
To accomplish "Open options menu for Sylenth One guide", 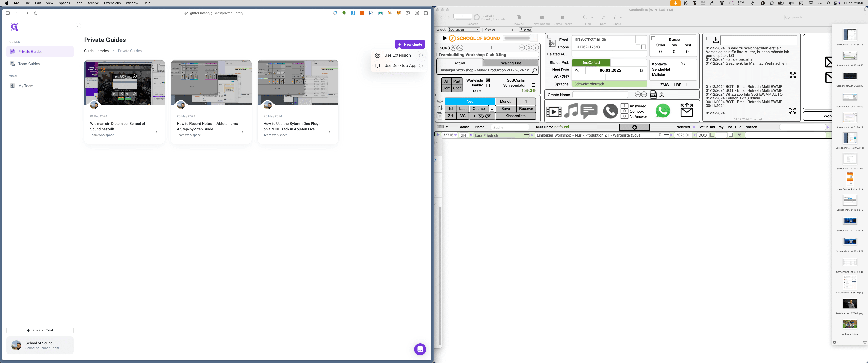I will coord(330,131).
